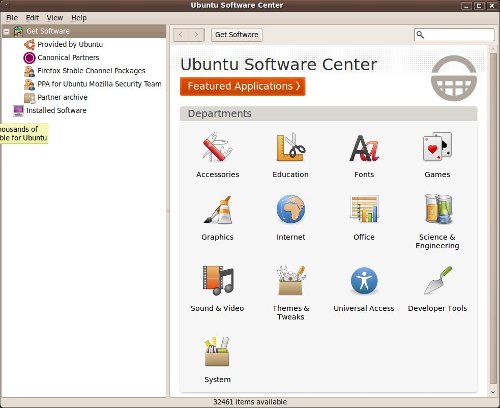Open the Fonts department icon
The width and height of the screenshot is (500, 408).
click(364, 148)
